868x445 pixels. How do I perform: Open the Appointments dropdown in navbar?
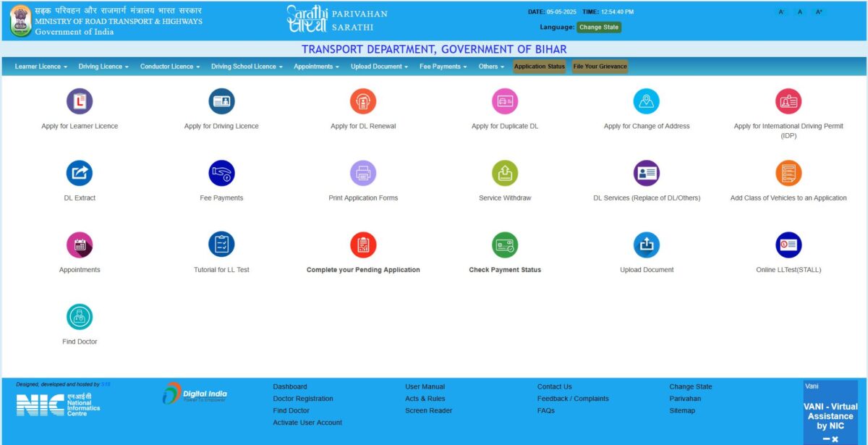tap(316, 67)
